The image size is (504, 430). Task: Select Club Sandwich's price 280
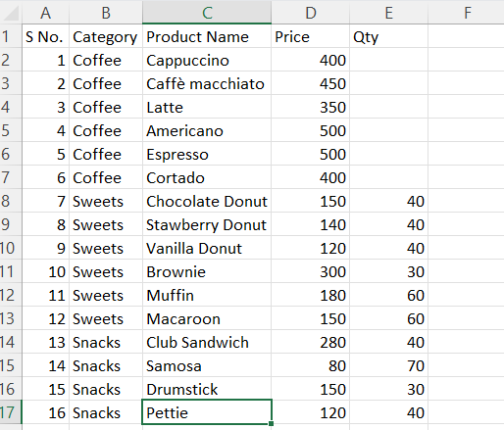[x=310, y=342]
